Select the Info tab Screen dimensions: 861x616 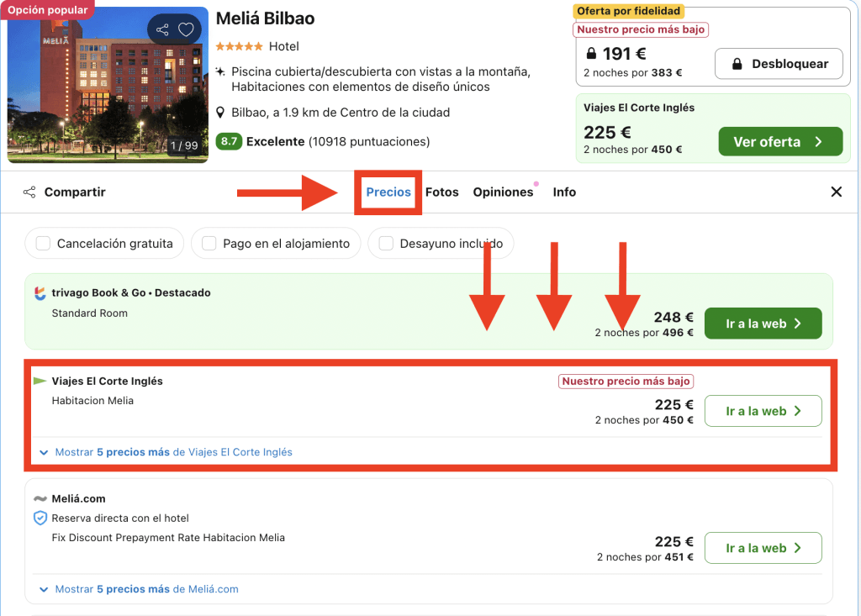tap(564, 192)
